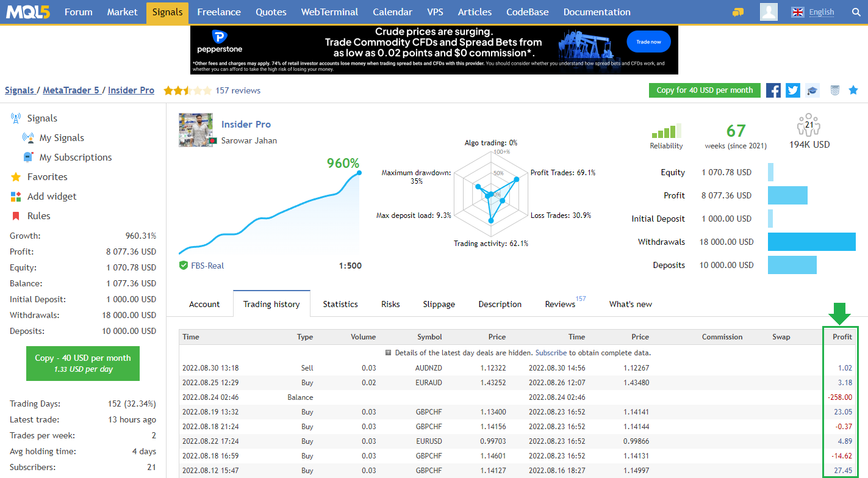868x478 pixels.
Task: Click the Insider Pro signal title
Action: (246, 124)
